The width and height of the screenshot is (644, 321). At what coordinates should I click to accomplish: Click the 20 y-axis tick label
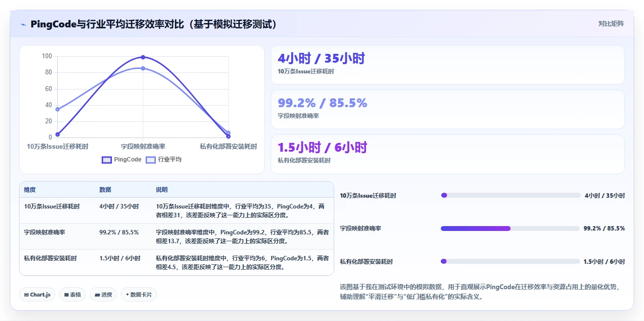pos(48,121)
